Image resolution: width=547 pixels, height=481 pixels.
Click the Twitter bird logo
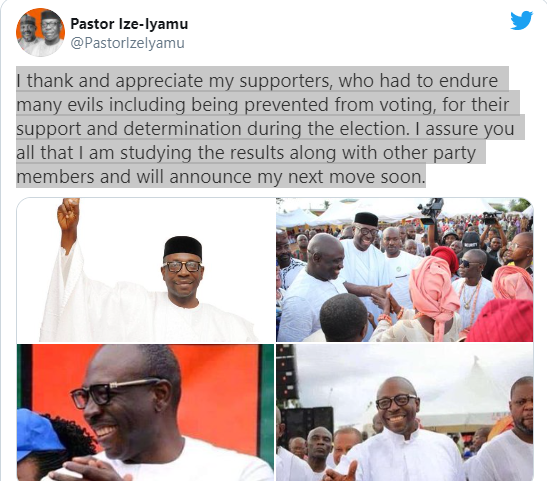pyautogui.click(x=521, y=20)
